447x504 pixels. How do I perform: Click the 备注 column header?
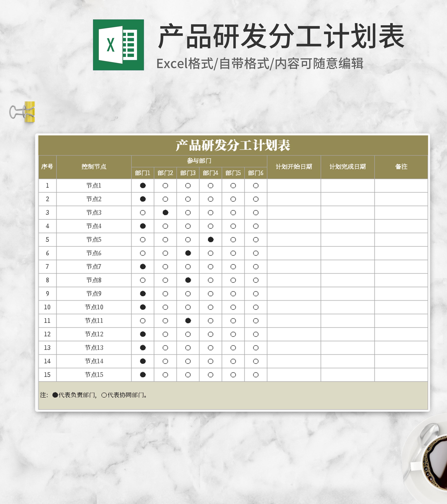[401, 167]
